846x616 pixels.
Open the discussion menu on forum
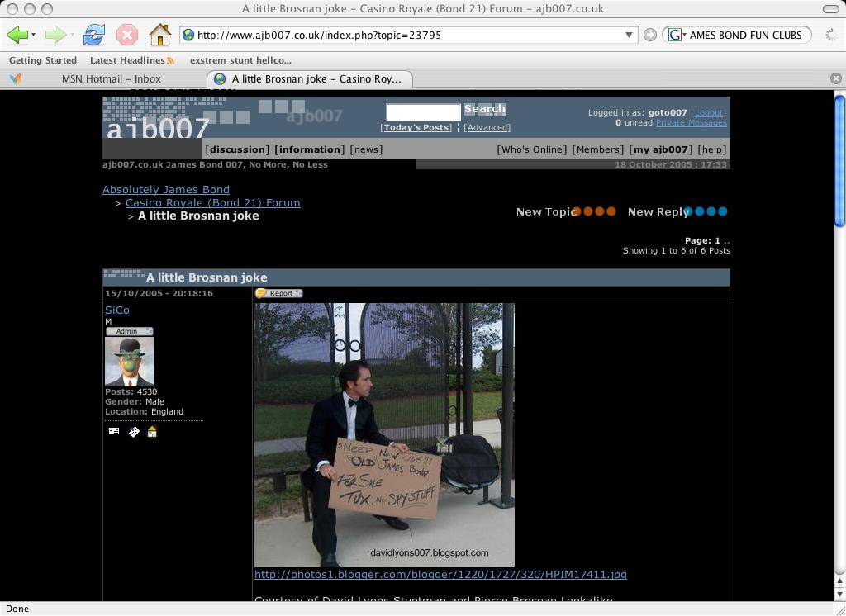point(237,149)
